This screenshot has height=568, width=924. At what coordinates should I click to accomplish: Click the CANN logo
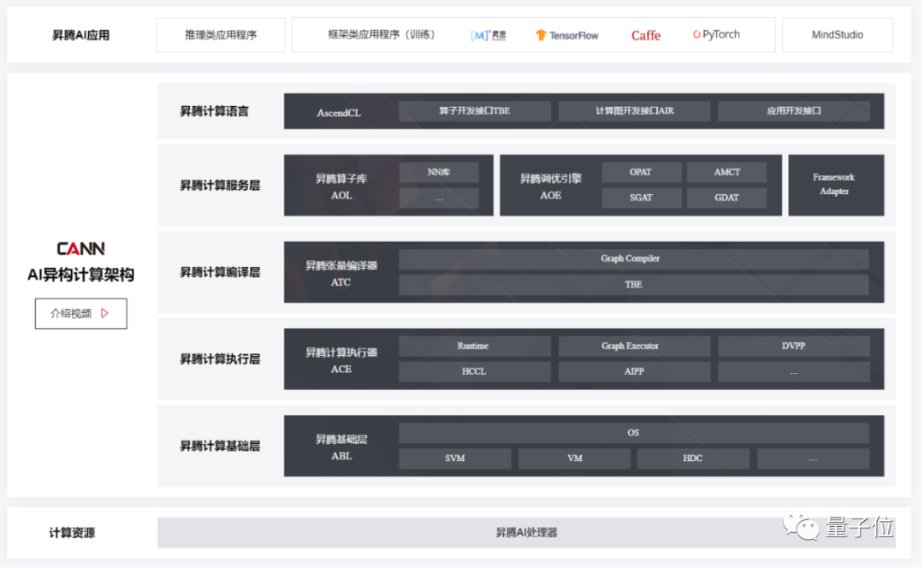click(80, 249)
